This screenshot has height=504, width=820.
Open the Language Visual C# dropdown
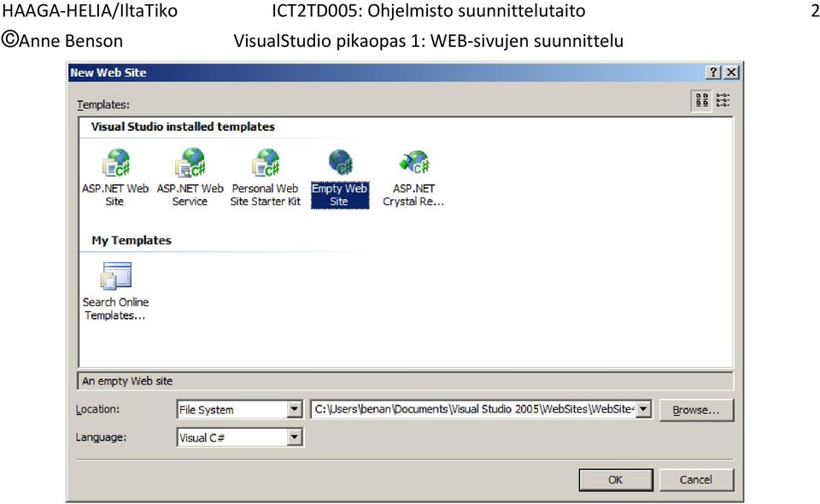pyautogui.click(x=295, y=437)
